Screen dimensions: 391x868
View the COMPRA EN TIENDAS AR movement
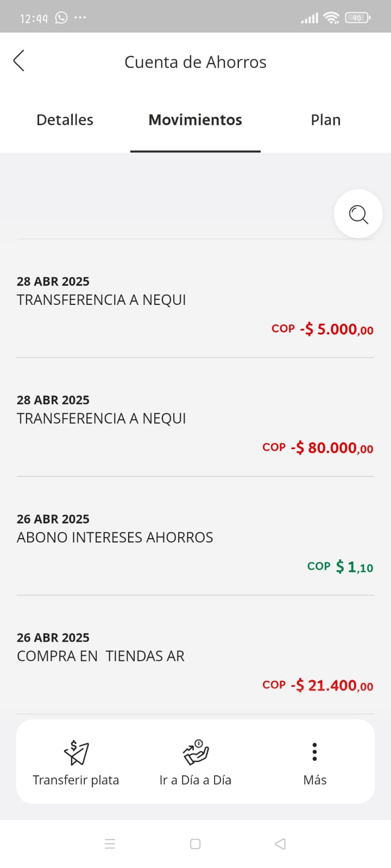(x=195, y=661)
